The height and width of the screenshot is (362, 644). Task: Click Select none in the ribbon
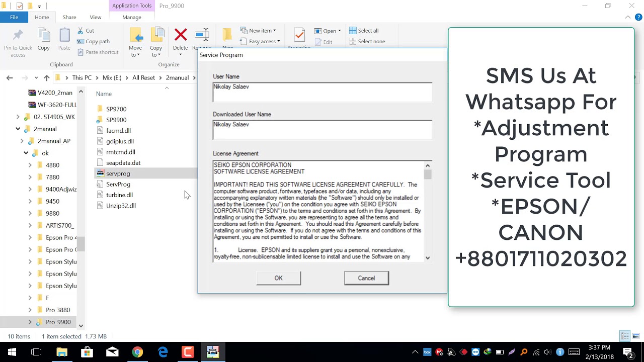click(x=367, y=41)
